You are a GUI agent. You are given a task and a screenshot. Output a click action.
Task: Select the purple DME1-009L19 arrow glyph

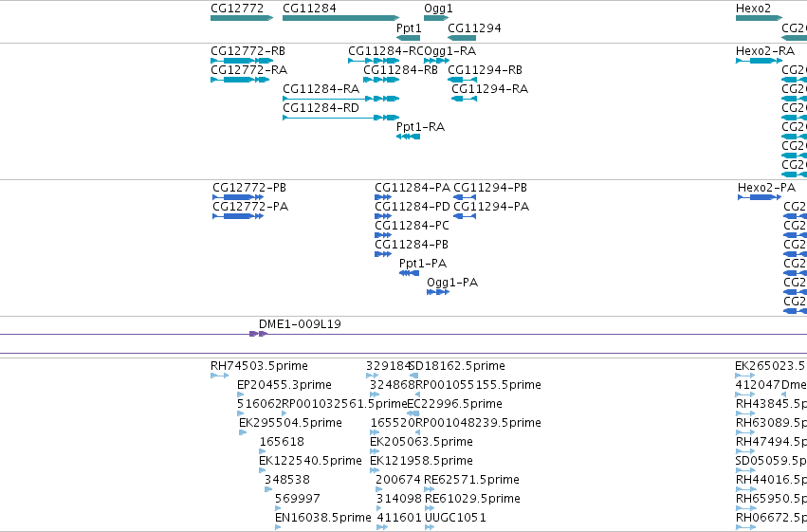coord(258,334)
